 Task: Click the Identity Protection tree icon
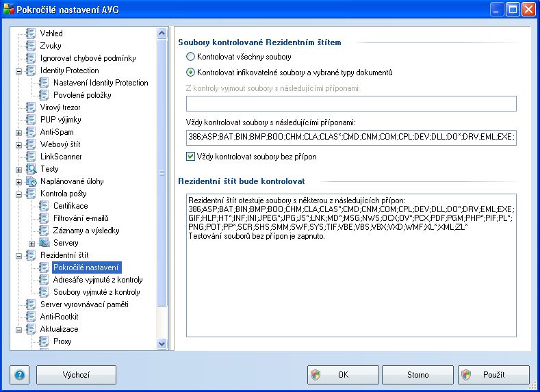coord(31,70)
